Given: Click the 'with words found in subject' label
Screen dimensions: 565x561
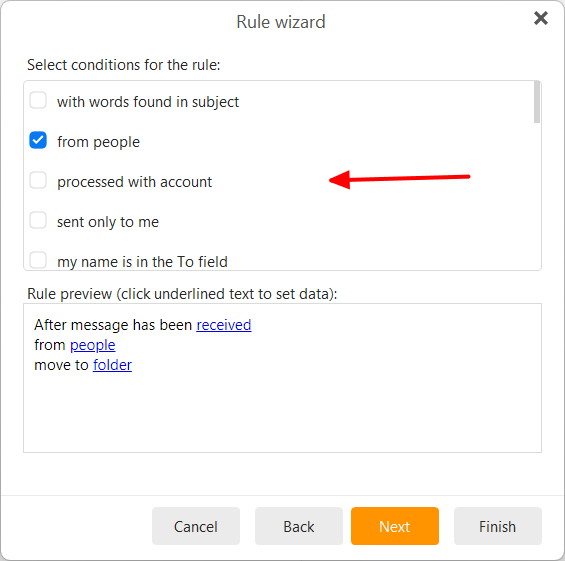Looking at the screenshot, I should click(148, 102).
